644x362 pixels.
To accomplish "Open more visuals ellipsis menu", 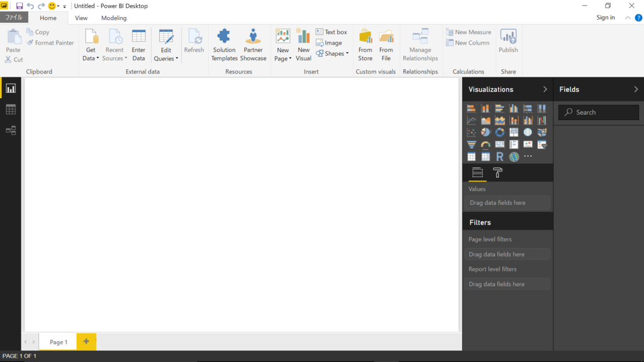I will 528,156.
